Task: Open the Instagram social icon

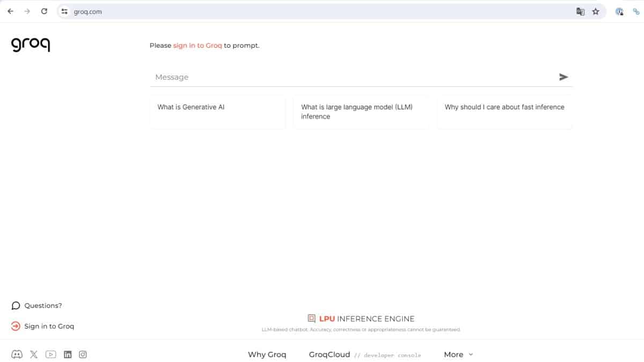Action: coord(83,354)
